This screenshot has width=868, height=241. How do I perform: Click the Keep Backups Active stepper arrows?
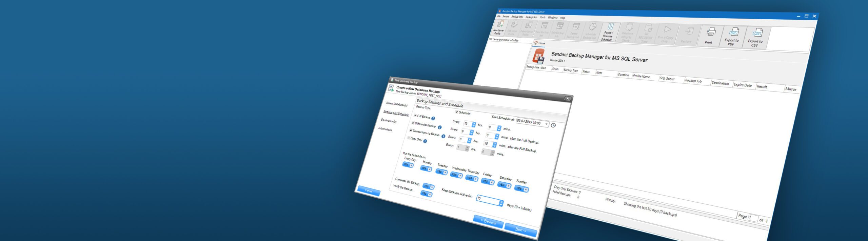(x=501, y=203)
